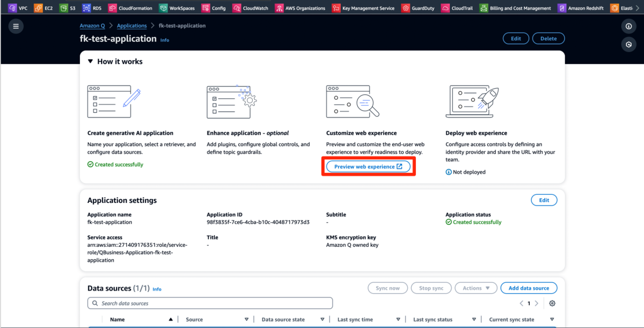
Task: Open the CloudWatch shortcut
Action: pyautogui.click(x=251, y=8)
